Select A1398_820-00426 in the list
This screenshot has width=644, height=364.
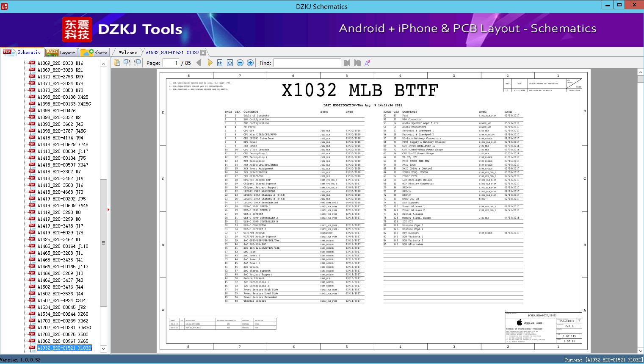tap(56, 111)
